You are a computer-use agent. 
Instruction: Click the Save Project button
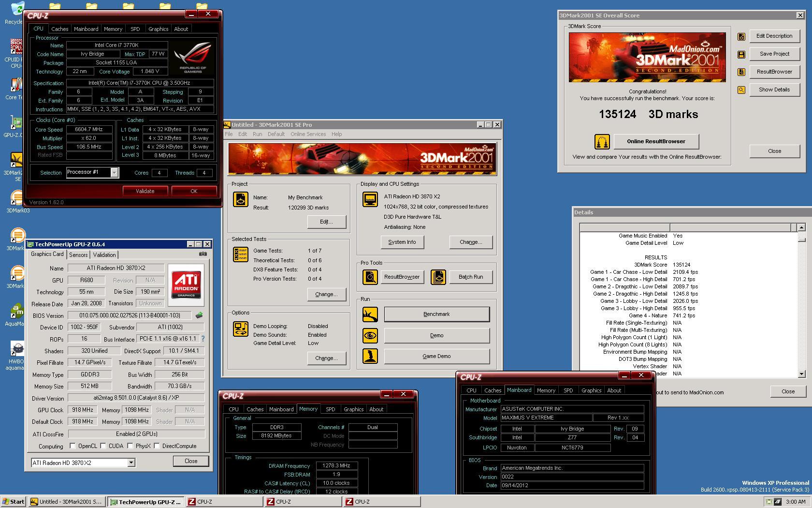coord(774,54)
